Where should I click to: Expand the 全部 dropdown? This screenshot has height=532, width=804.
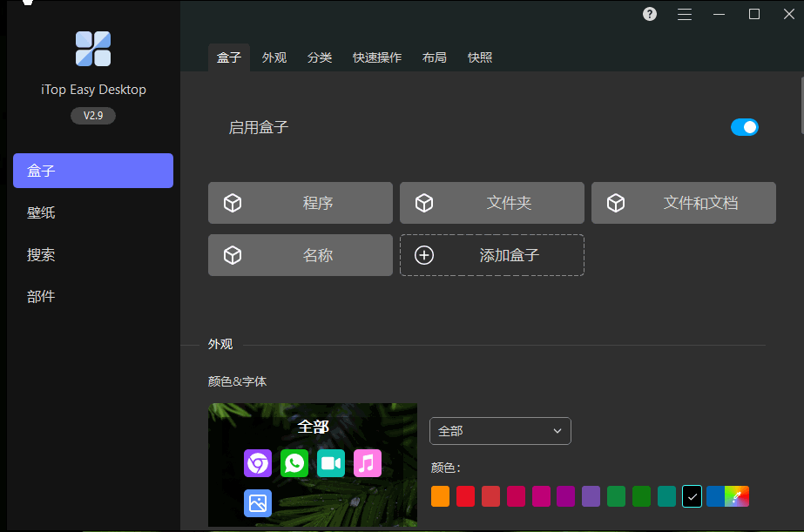coord(500,431)
